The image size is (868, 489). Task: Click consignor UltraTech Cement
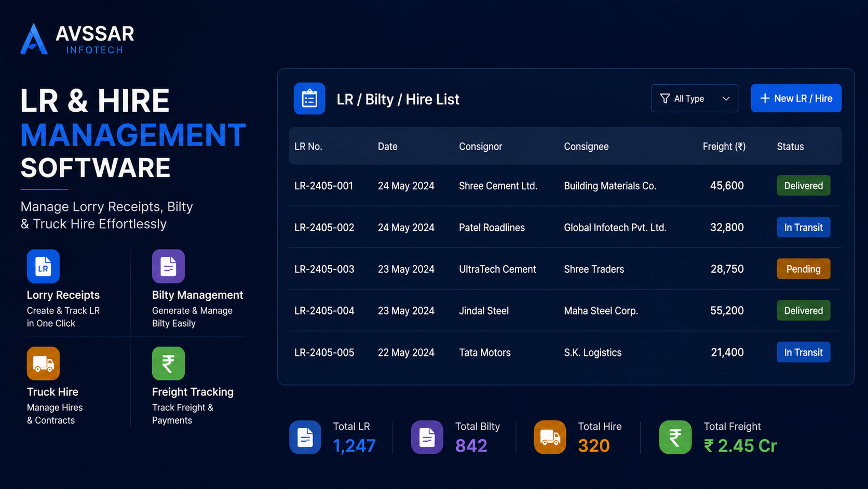[497, 269]
